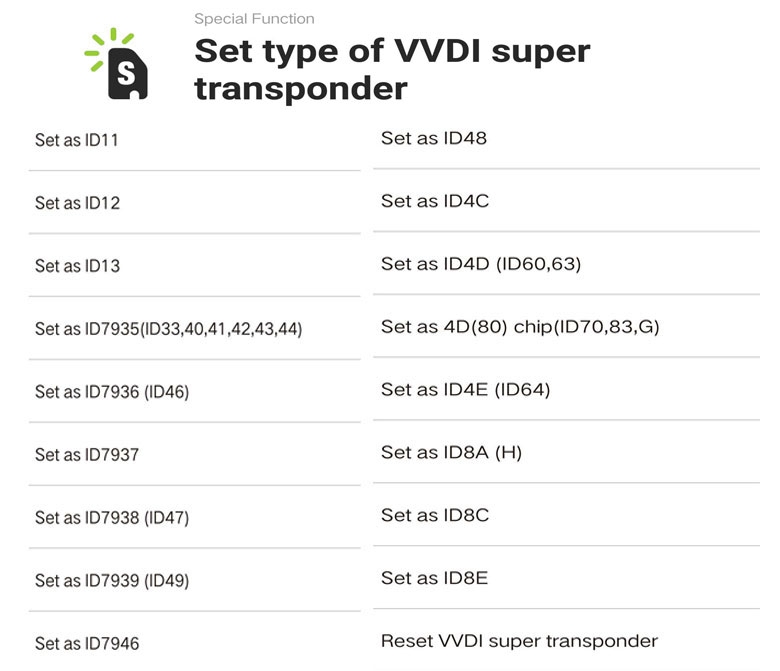Select Set as ID48

point(434,138)
